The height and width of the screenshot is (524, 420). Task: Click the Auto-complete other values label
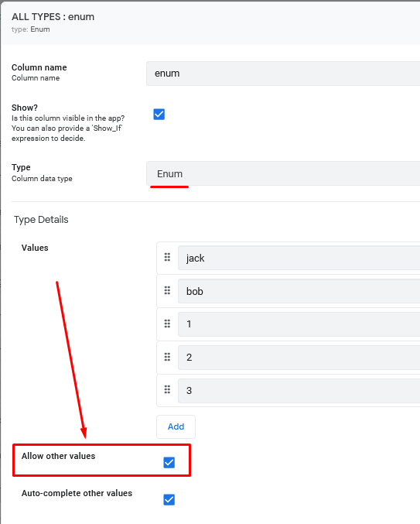(77, 493)
